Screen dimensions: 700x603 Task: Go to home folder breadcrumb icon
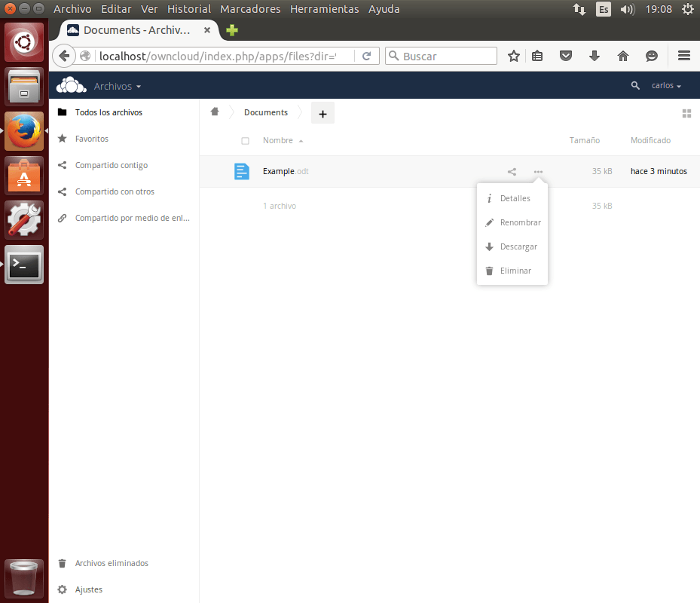tap(215, 112)
